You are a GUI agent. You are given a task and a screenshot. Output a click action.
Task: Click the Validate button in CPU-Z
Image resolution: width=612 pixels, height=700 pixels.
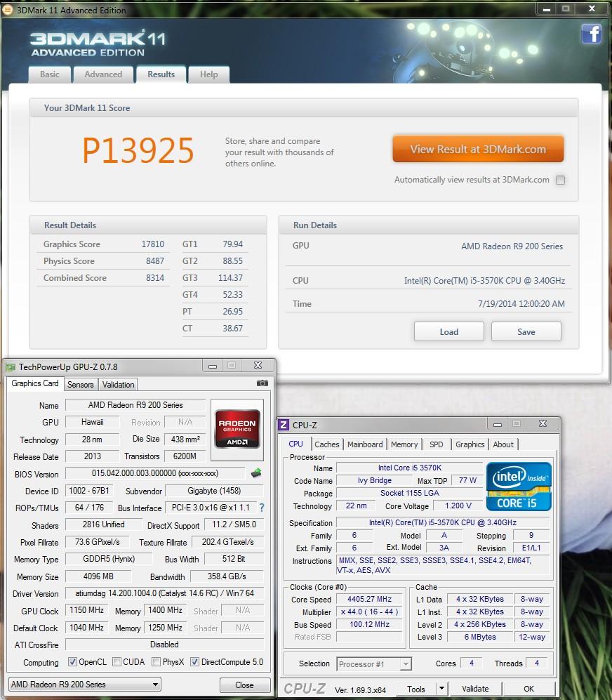[x=475, y=689]
